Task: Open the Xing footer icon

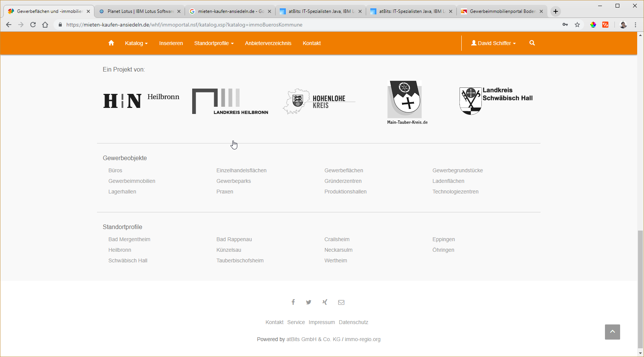Action: (325, 302)
